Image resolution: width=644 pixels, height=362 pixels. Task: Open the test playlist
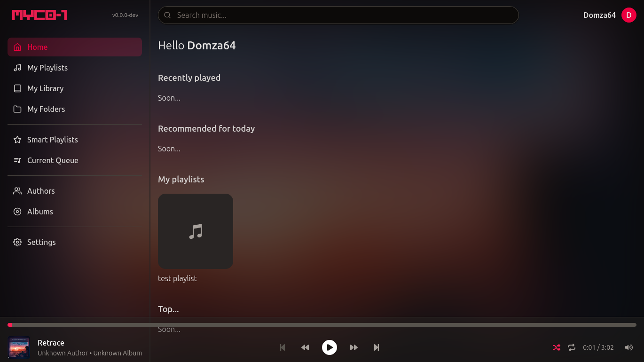[x=195, y=231]
